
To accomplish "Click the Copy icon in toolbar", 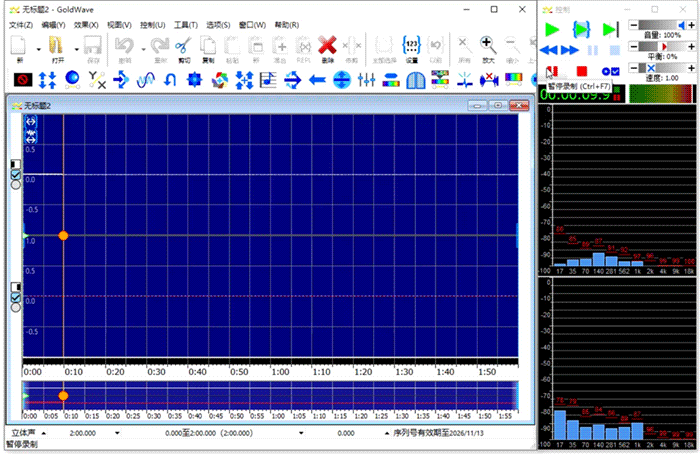I will pyautogui.click(x=208, y=46).
